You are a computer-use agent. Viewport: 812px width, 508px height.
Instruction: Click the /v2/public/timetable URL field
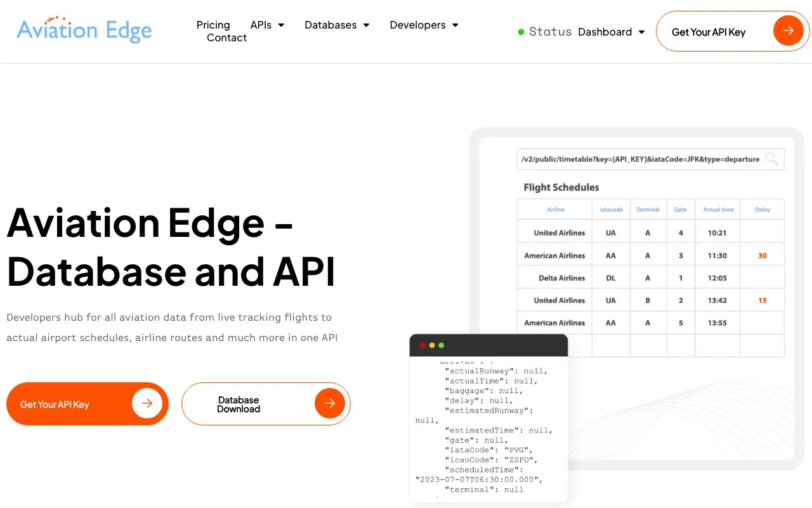pyautogui.click(x=650, y=159)
